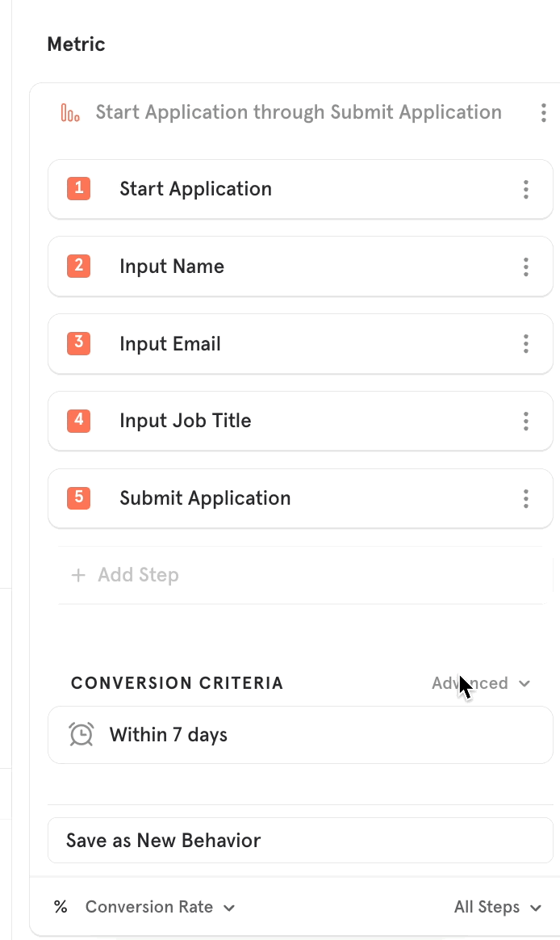
Task: Click the Metric section heading
Action: 76,44
